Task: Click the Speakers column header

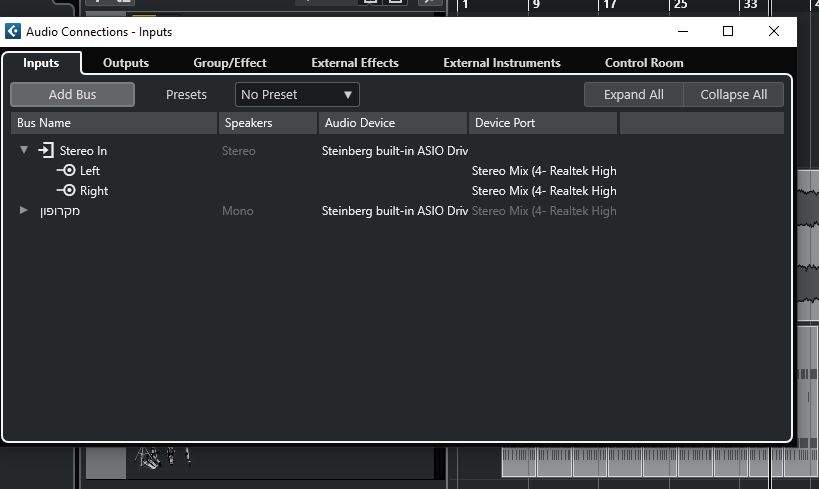Action: click(x=267, y=123)
